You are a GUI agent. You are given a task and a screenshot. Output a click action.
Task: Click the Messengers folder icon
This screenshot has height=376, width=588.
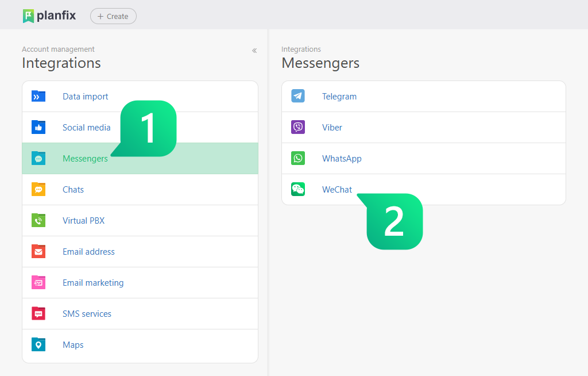pos(38,159)
